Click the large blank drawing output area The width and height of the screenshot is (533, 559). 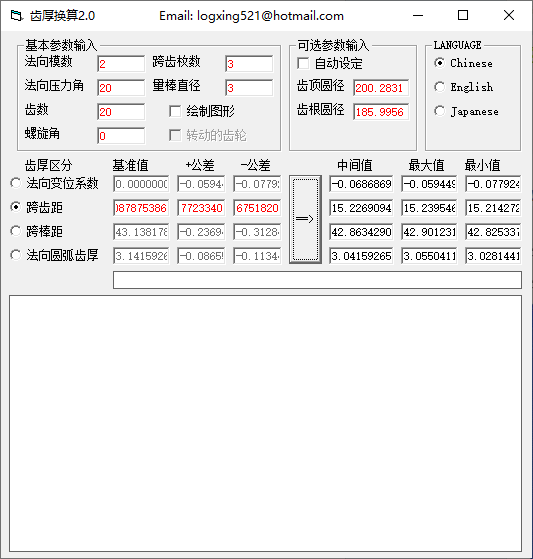266,424
